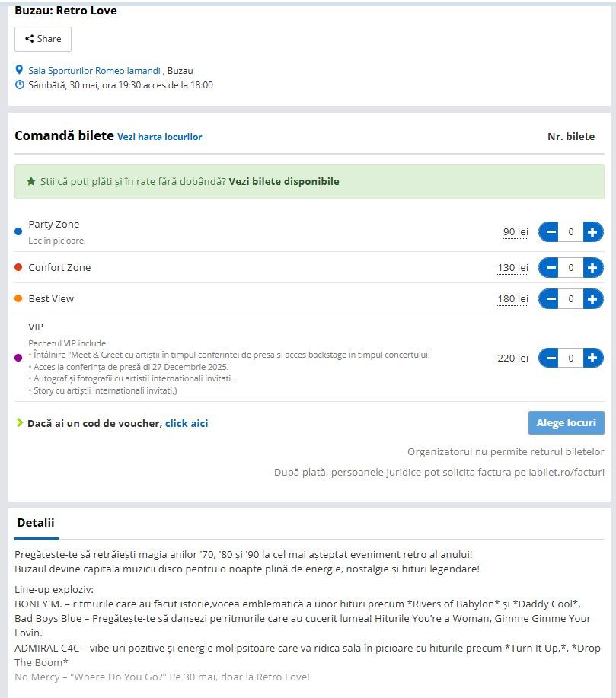Click the purple VIP color dot

[18, 358]
